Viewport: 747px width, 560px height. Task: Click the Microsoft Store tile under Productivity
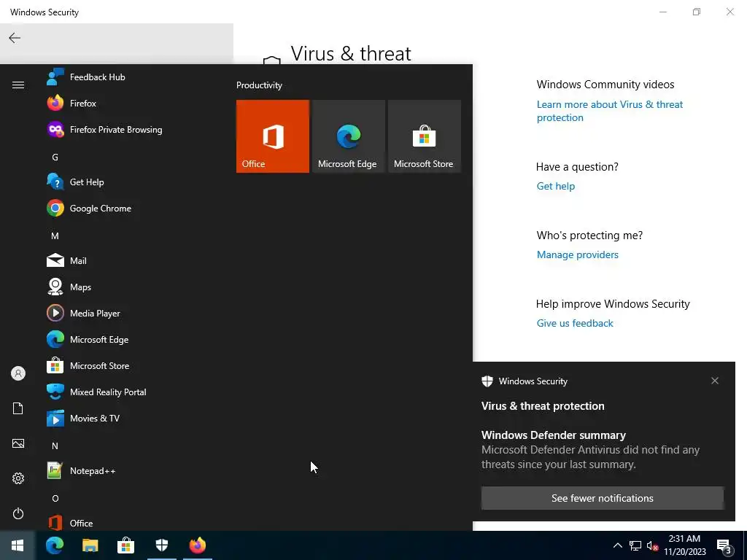(x=425, y=136)
